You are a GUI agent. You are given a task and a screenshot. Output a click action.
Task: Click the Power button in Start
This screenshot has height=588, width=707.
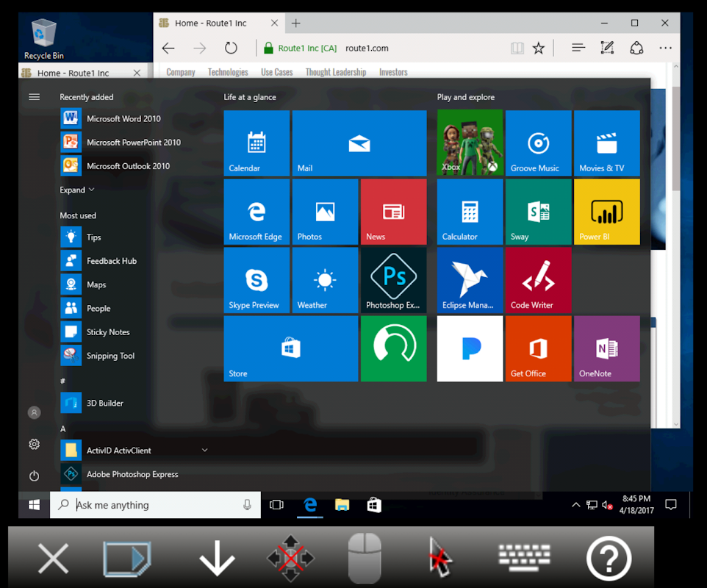click(x=35, y=476)
